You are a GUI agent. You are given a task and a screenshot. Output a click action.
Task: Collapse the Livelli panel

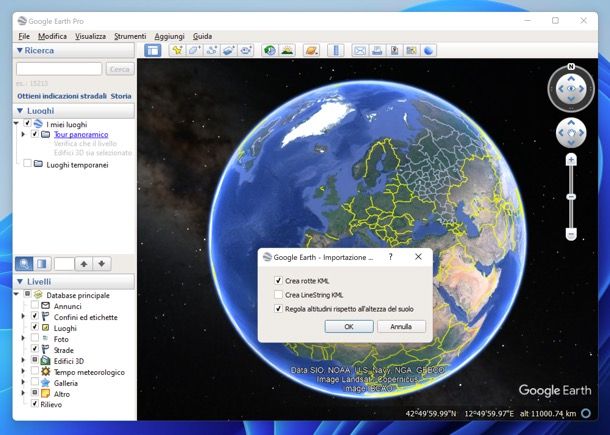[20, 281]
